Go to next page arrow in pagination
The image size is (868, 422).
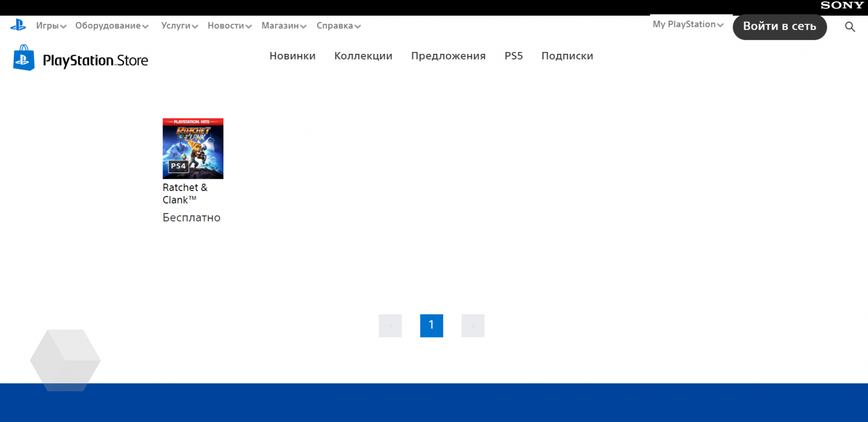[473, 326]
